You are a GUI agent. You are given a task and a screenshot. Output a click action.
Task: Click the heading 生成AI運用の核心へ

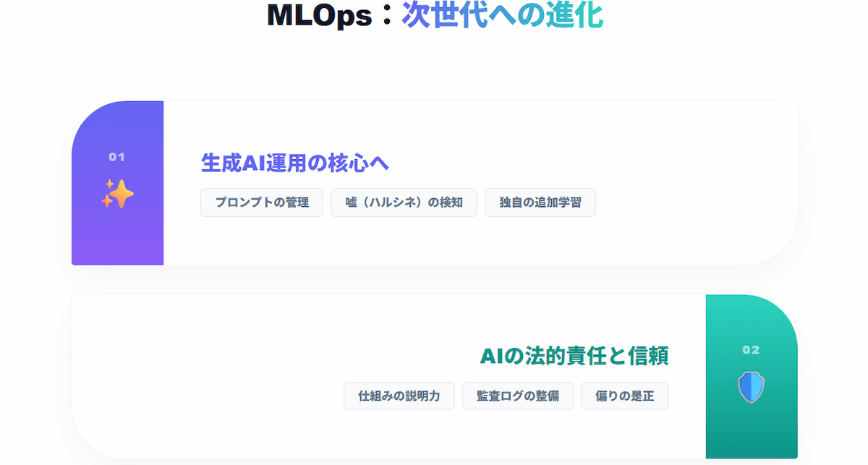click(295, 163)
